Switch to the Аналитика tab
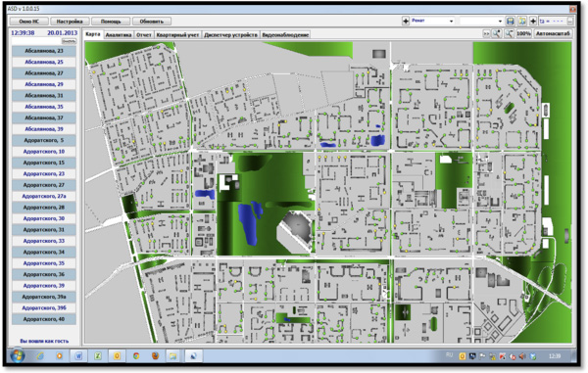This screenshot has width=588, height=373. tap(119, 35)
